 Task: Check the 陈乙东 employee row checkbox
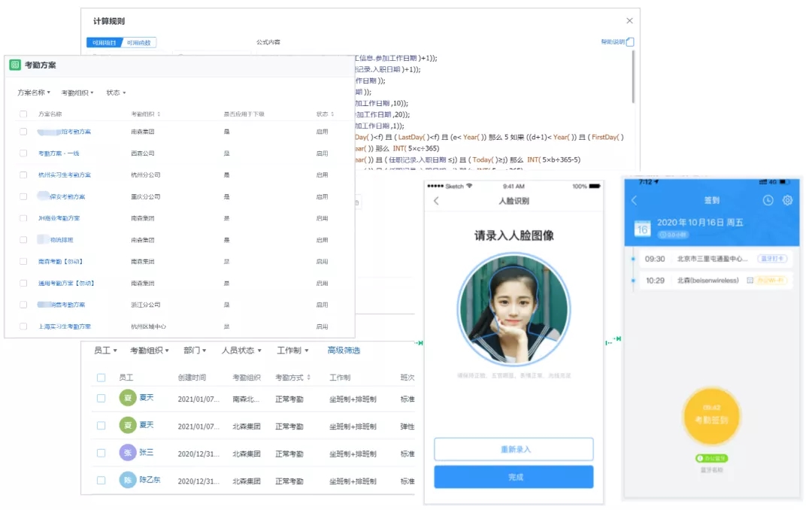pos(101,481)
